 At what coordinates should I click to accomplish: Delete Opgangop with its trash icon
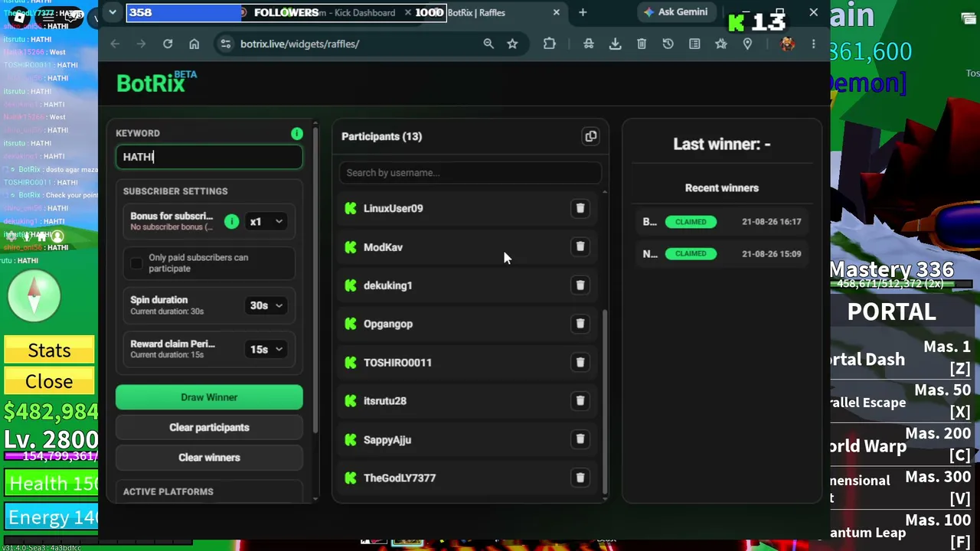point(580,323)
